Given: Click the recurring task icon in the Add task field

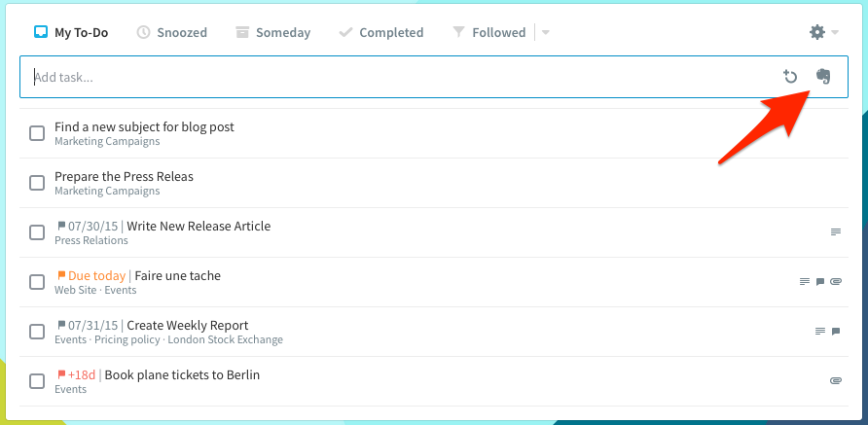Looking at the screenshot, I should pyautogui.click(x=790, y=77).
